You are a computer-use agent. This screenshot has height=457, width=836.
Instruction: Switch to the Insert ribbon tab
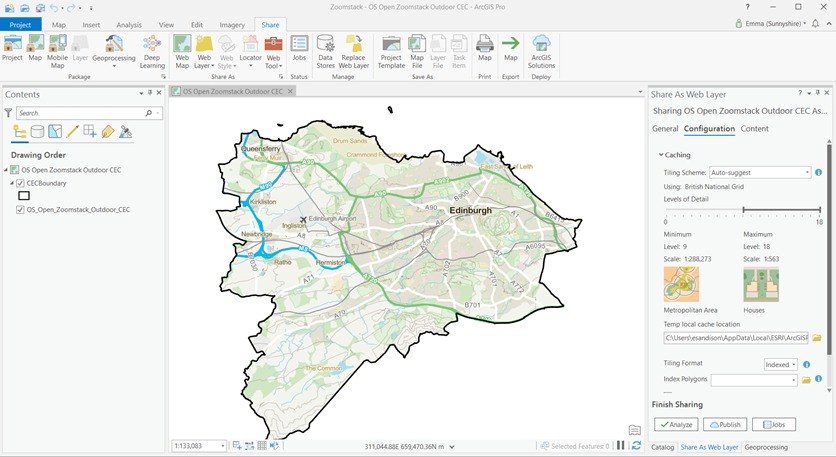coord(91,25)
